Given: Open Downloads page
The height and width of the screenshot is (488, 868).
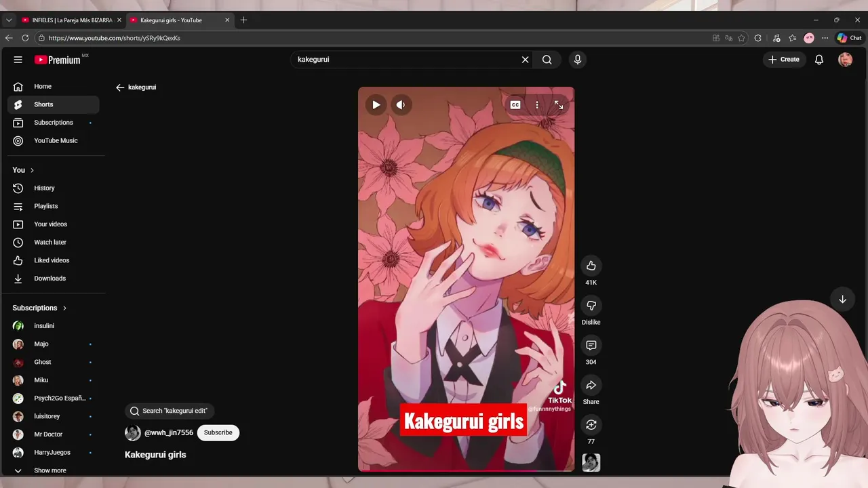Looking at the screenshot, I should click(x=53, y=279).
